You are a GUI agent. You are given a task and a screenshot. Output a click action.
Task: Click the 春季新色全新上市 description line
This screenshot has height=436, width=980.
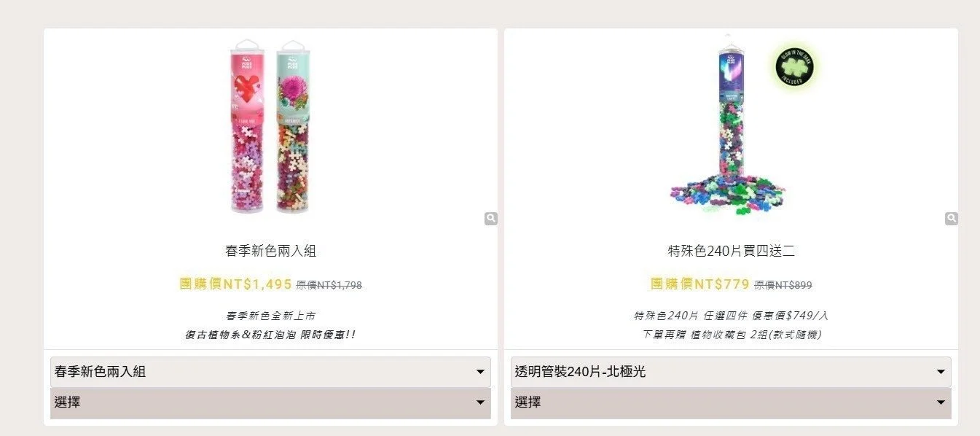tap(270, 316)
